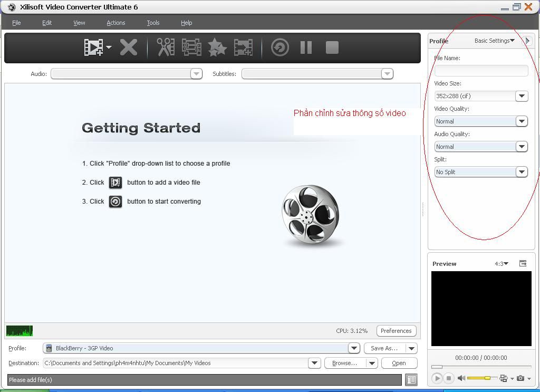Viewport: 540px width, 392px height.
Task: Click the convert icon in Getting Started
Action: pyautogui.click(x=115, y=202)
